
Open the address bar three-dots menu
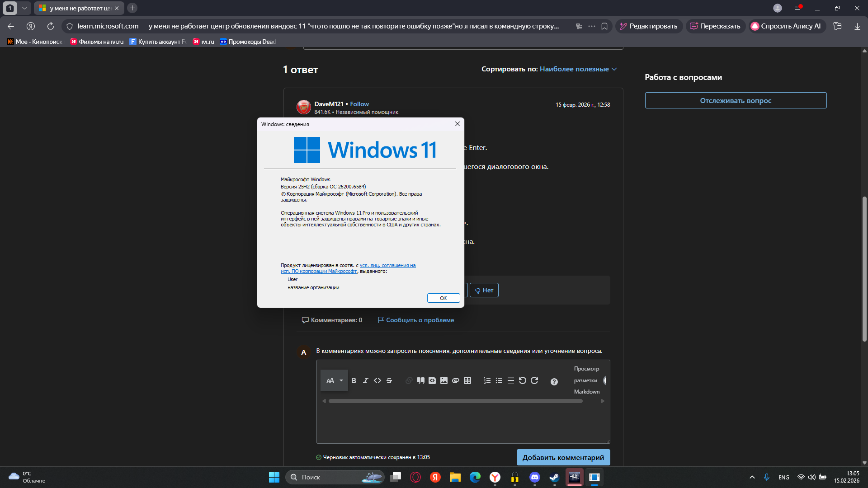pos(591,26)
